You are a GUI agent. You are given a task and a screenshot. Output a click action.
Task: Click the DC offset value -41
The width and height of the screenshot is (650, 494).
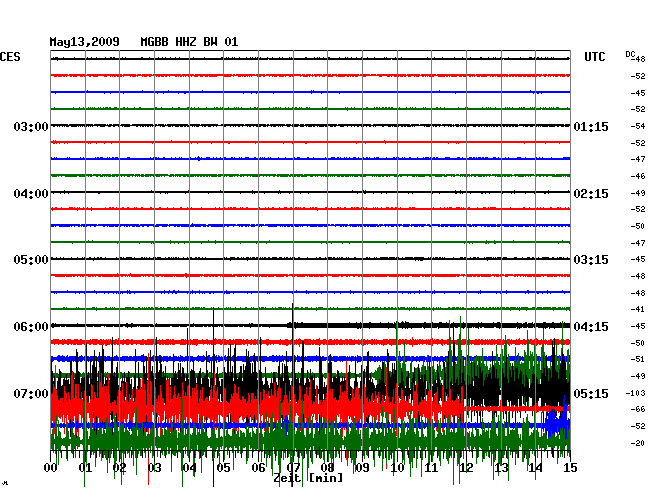click(638, 309)
